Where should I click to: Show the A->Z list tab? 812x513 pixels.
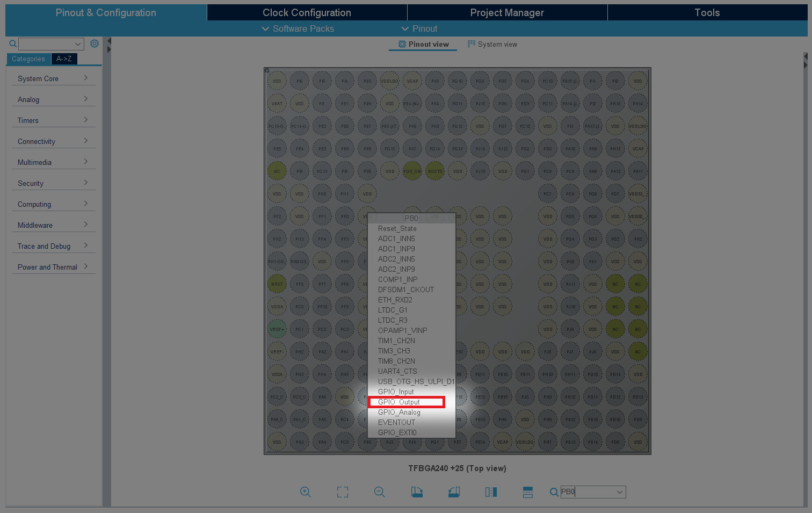[64, 59]
